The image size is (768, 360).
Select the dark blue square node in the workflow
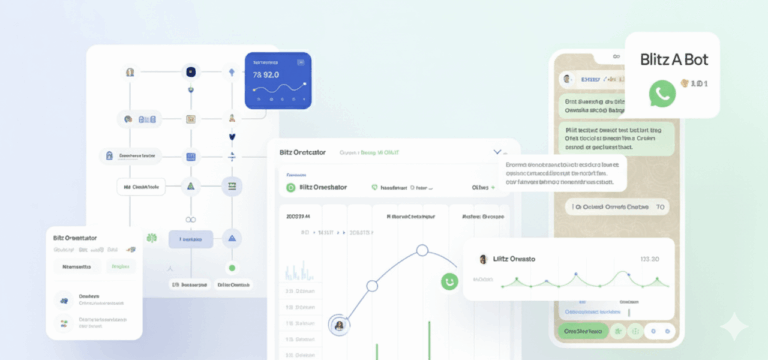coord(191,72)
